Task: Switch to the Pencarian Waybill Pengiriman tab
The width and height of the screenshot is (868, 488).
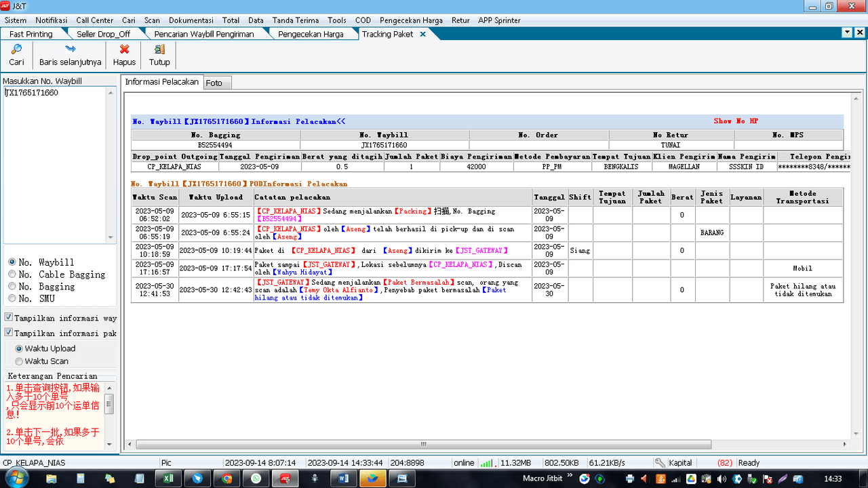Action: coord(204,34)
